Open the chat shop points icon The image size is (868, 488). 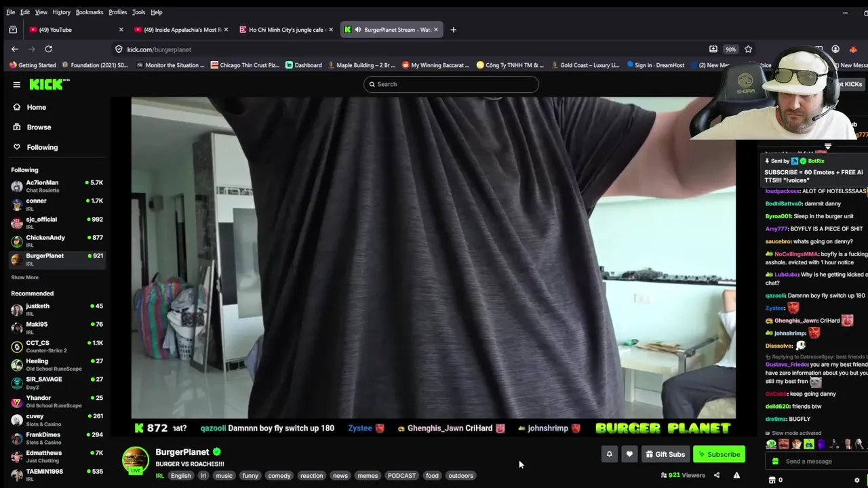point(772,480)
